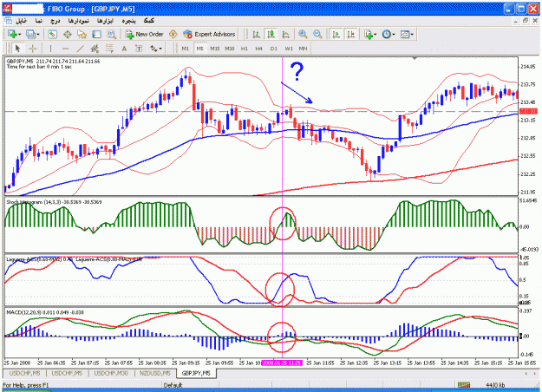Switch chart to bar chart mode
This screenshot has height=392, width=542.
pyautogui.click(x=256, y=34)
